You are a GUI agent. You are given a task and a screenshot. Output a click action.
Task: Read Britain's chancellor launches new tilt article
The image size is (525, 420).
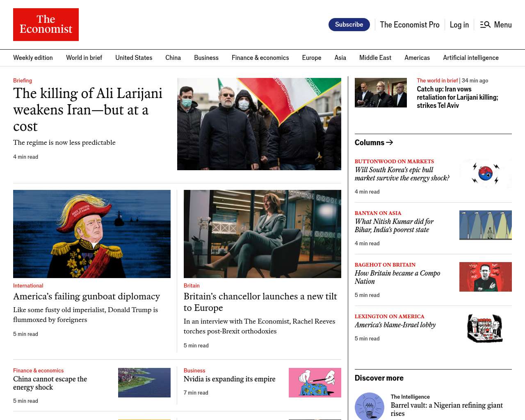[x=260, y=302]
